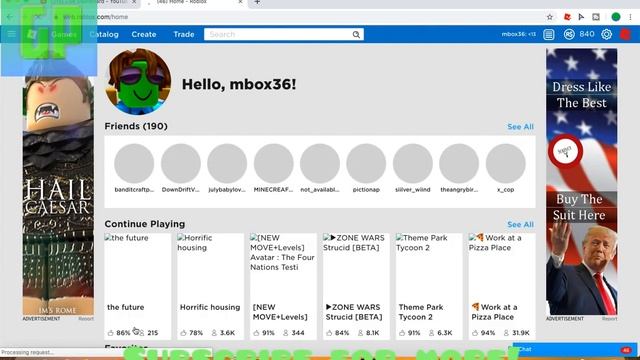The height and width of the screenshot is (360, 640).
Task: Click the mbox36 username in the navbar
Action: [x=518, y=34]
